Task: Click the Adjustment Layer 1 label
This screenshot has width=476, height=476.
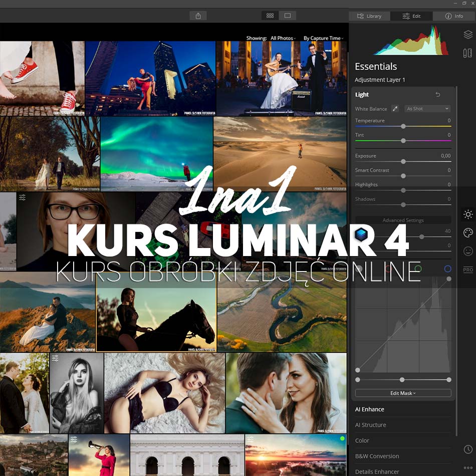Action: 380,80
